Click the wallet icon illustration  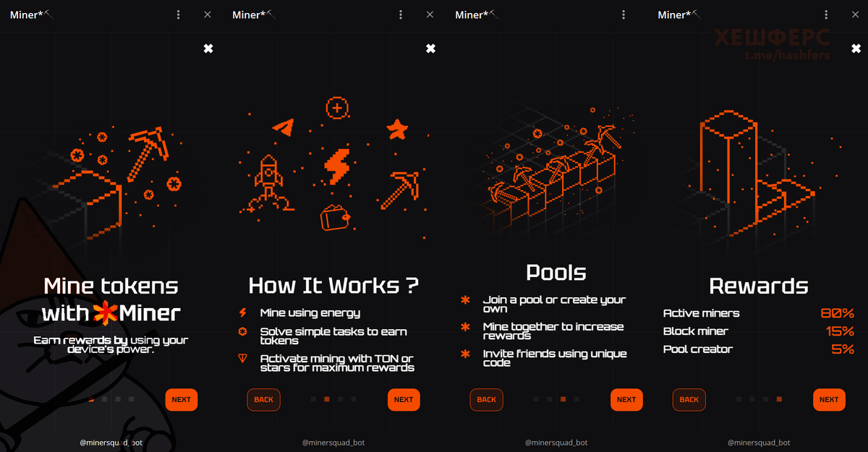336,218
